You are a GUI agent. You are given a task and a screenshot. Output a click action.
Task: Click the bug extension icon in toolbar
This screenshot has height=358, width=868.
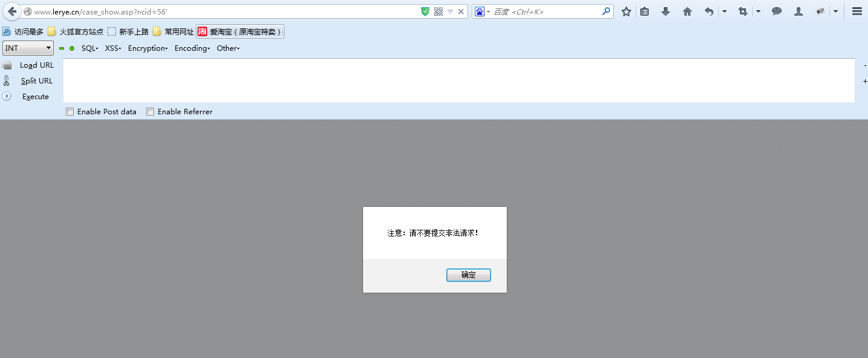click(820, 11)
